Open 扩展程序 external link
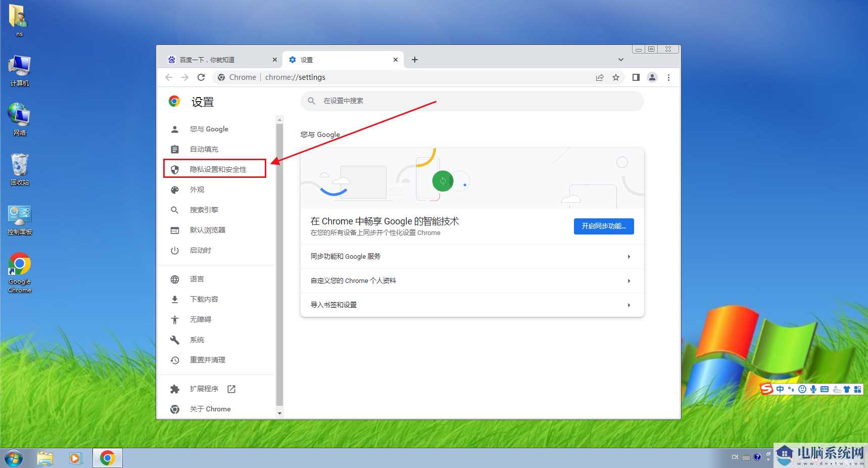The width and height of the screenshot is (868, 468). [204, 389]
